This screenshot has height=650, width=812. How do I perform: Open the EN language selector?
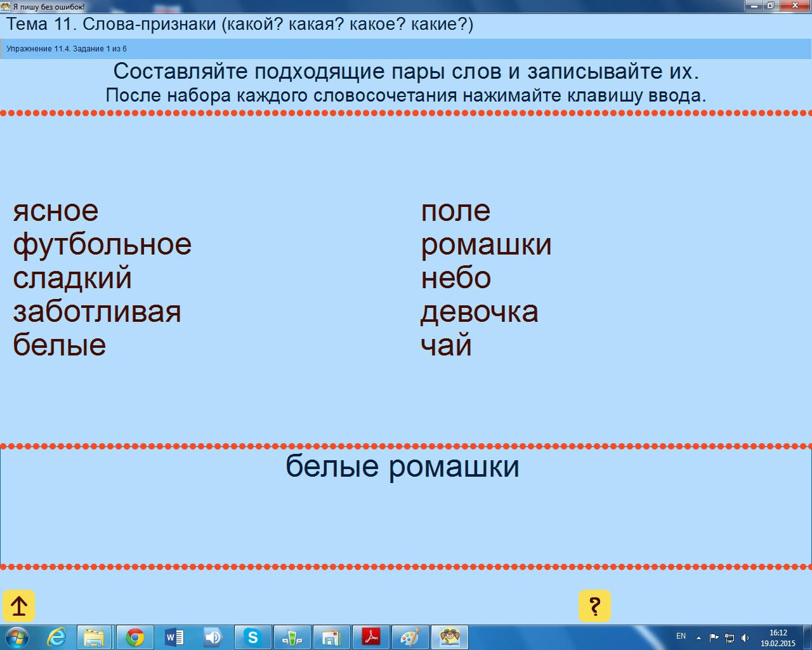click(681, 636)
